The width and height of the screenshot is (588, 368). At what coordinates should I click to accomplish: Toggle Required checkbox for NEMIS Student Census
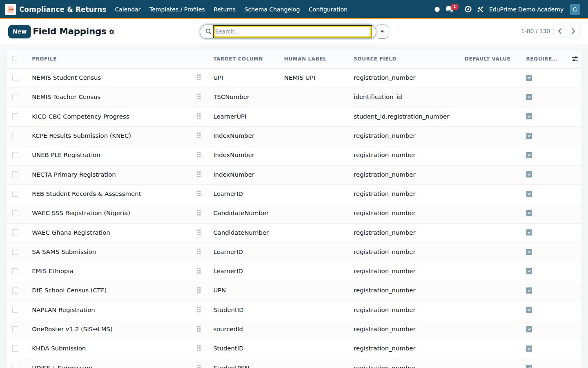click(x=529, y=78)
